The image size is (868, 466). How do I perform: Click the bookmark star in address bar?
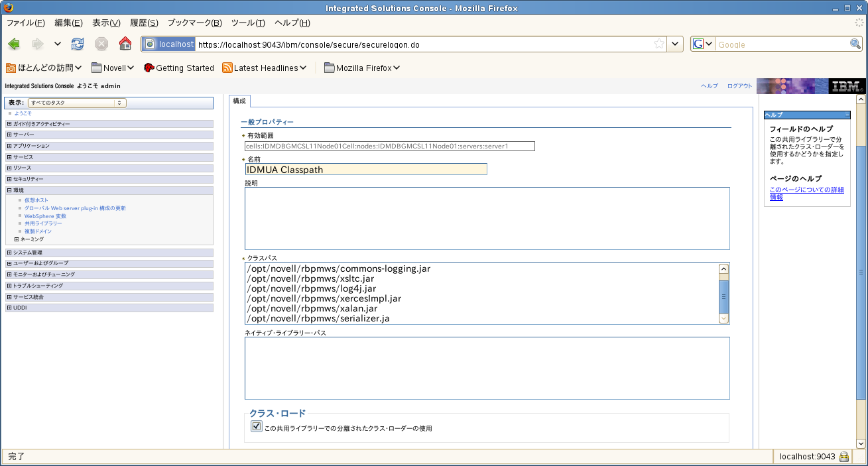(x=658, y=44)
